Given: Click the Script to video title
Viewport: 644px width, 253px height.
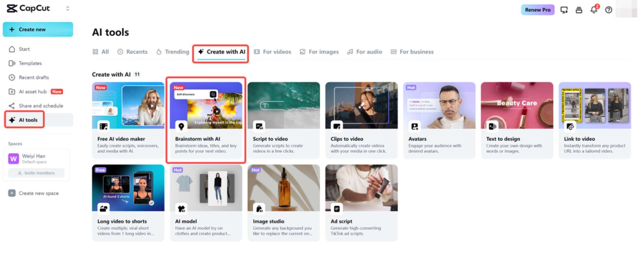Looking at the screenshot, I should coord(270,139).
